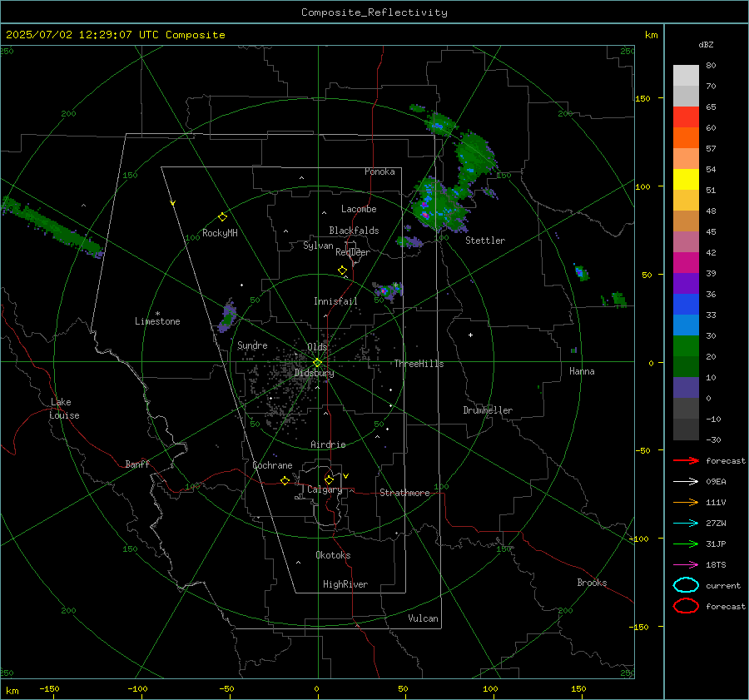The width and height of the screenshot is (749, 700).
Task: Click the green 31JP arrow icon
Action: point(686,544)
